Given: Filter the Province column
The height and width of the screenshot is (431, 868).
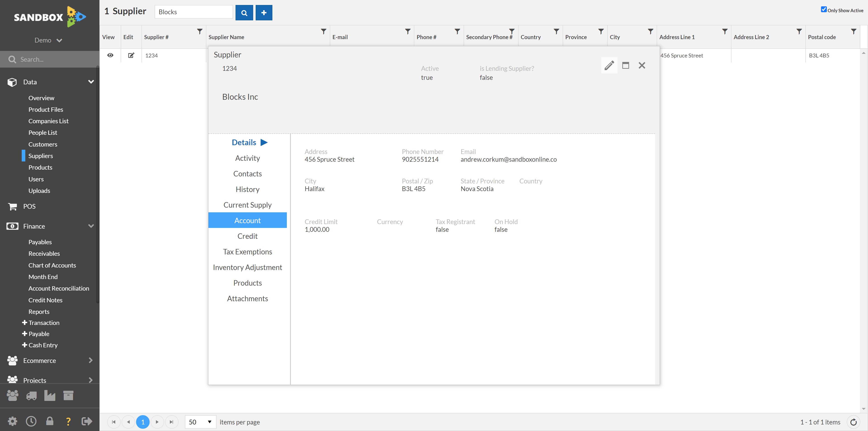Looking at the screenshot, I should point(601,31).
